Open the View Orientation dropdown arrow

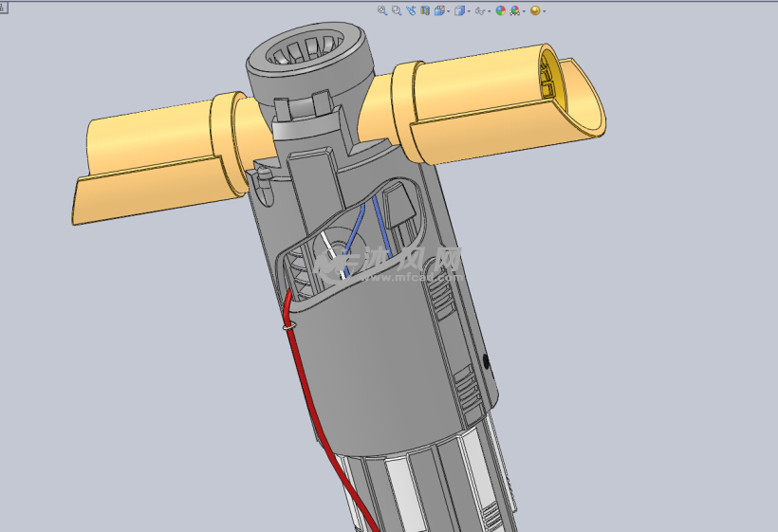click(x=449, y=11)
